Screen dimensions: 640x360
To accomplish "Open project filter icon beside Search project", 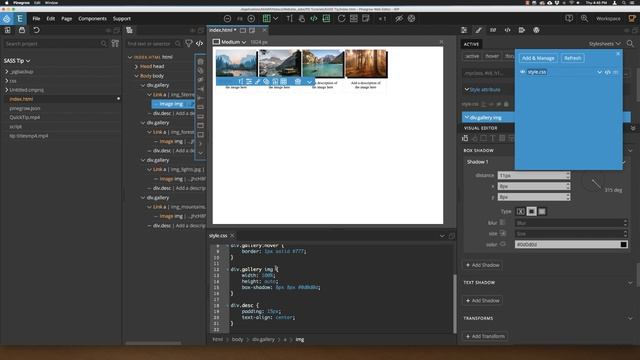I will 115,43.
